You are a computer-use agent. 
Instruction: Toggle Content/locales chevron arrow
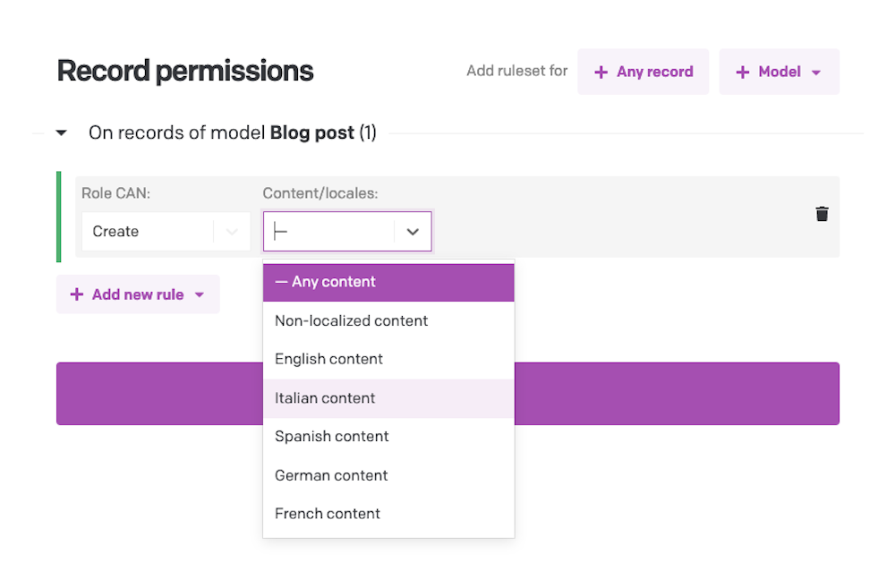click(413, 231)
